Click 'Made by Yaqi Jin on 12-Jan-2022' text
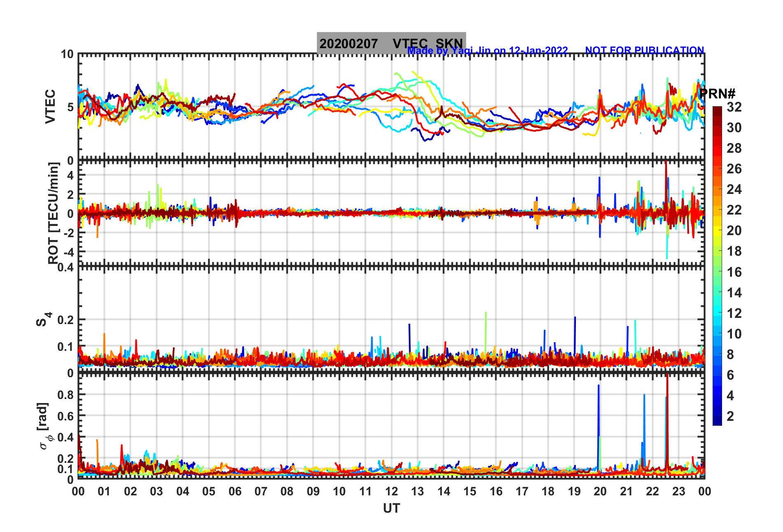 click(x=487, y=51)
